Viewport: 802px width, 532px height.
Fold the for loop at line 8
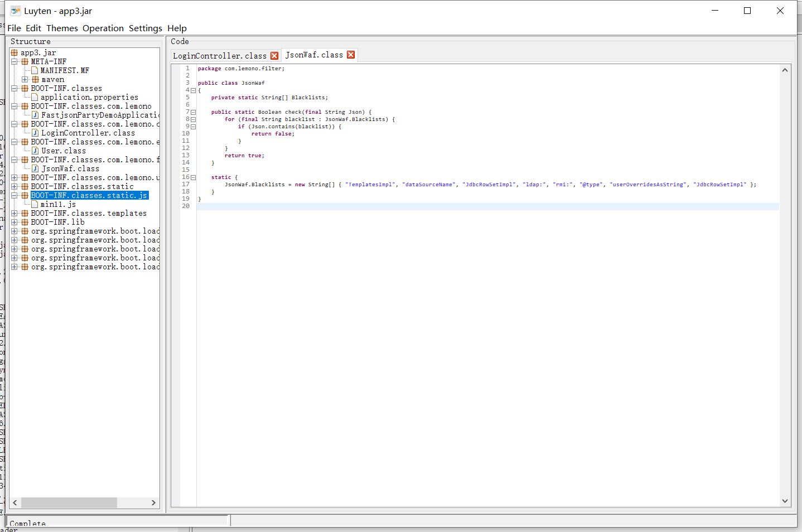pyautogui.click(x=194, y=119)
